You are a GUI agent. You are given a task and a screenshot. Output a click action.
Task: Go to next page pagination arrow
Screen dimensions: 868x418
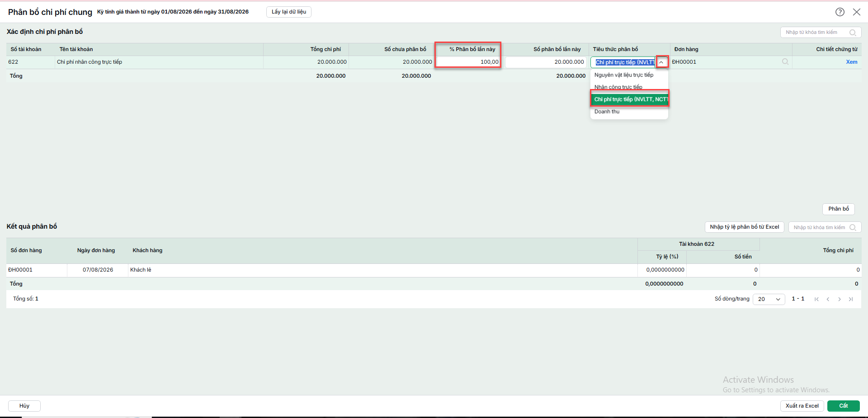tap(839, 299)
